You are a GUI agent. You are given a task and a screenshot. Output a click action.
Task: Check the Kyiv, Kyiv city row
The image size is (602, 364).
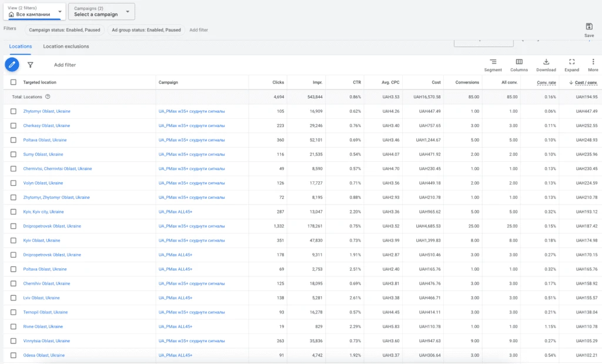click(14, 212)
